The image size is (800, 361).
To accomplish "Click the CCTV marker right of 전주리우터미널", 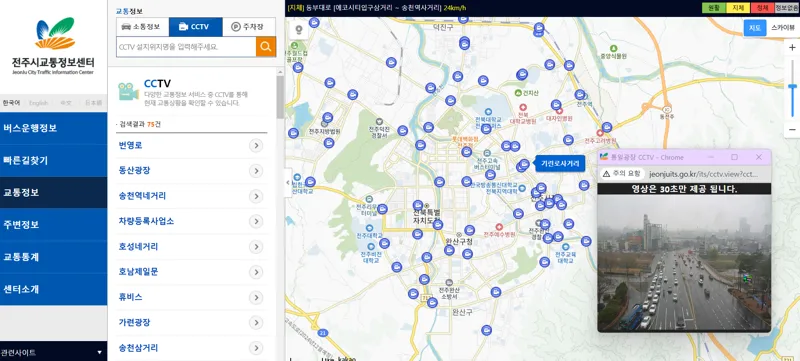I will 382,209.
